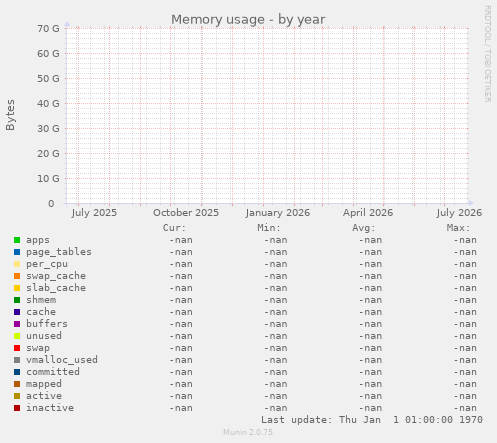497x443 pixels.
Task: Click the 'October 2025' x-axis label
Action: tap(186, 213)
